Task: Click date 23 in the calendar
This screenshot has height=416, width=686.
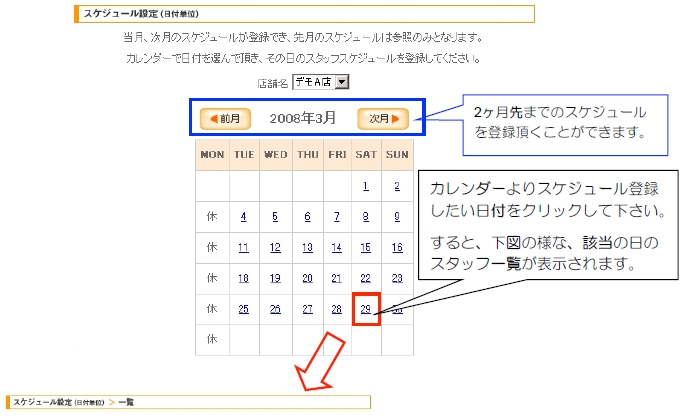Action: click(397, 279)
